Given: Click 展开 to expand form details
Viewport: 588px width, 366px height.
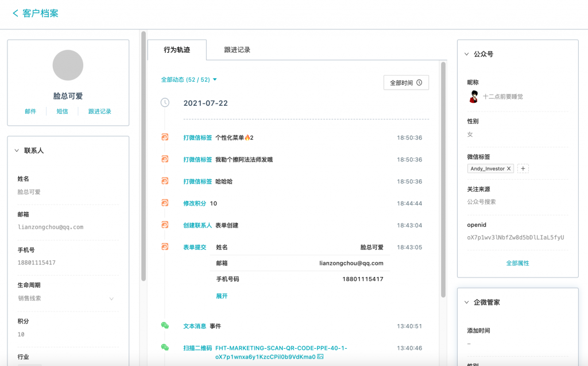Looking at the screenshot, I should (222, 296).
